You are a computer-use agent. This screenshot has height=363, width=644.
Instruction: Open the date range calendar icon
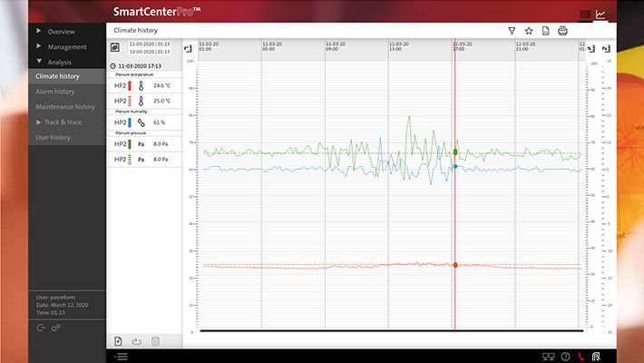115,47
